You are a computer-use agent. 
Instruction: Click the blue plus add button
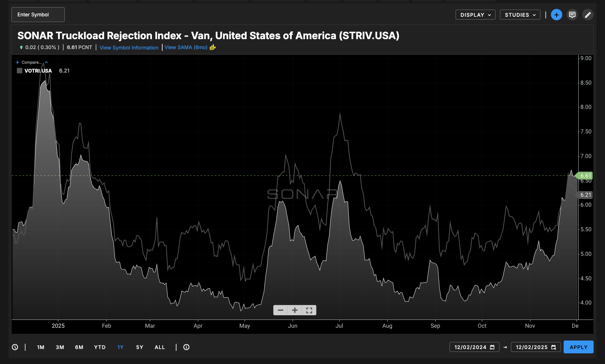pos(556,15)
